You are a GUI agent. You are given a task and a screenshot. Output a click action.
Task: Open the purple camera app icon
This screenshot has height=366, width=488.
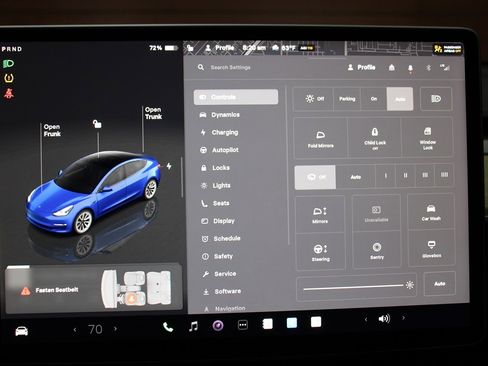(218, 325)
